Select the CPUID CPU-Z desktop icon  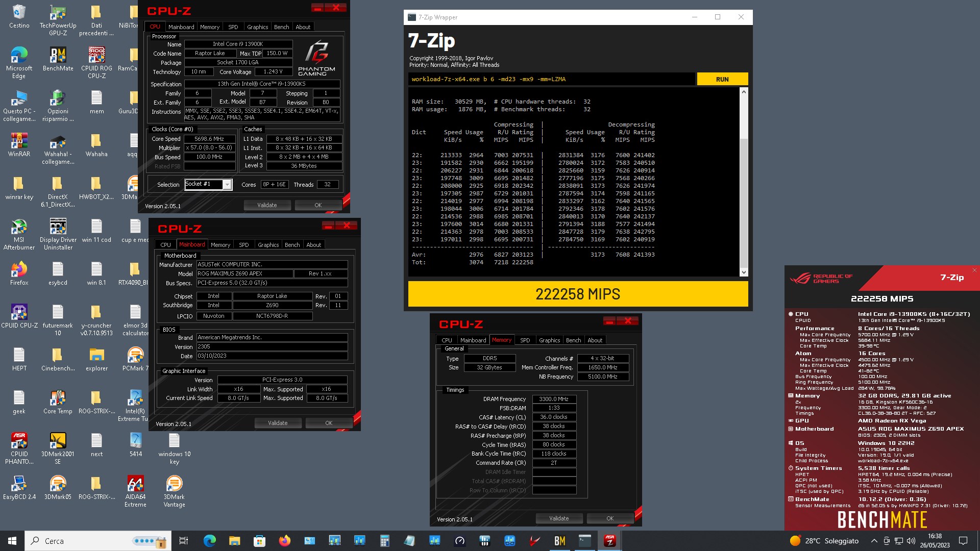(x=19, y=316)
